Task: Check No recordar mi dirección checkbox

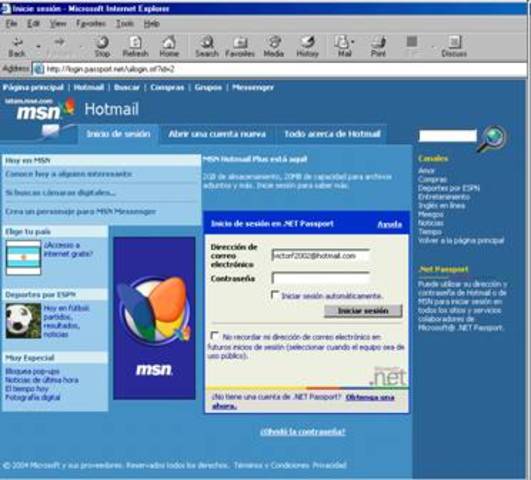Action: point(215,335)
